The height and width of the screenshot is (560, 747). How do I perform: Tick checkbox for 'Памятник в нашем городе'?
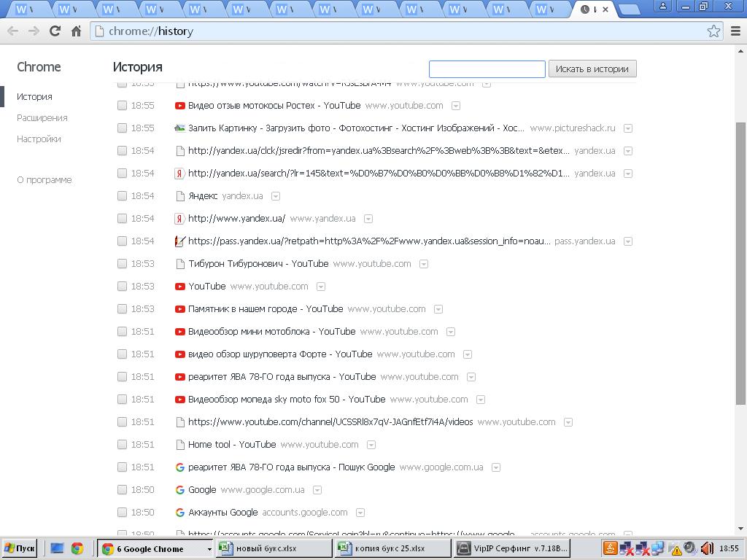122,309
